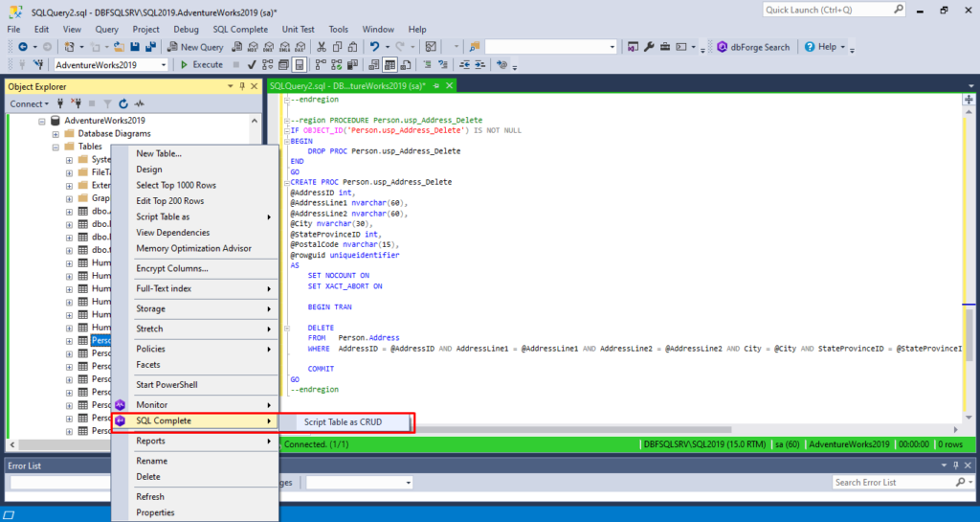Click the Copy icon in toolbar
Screen dimensions: 980x522
click(x=338, y=47)
